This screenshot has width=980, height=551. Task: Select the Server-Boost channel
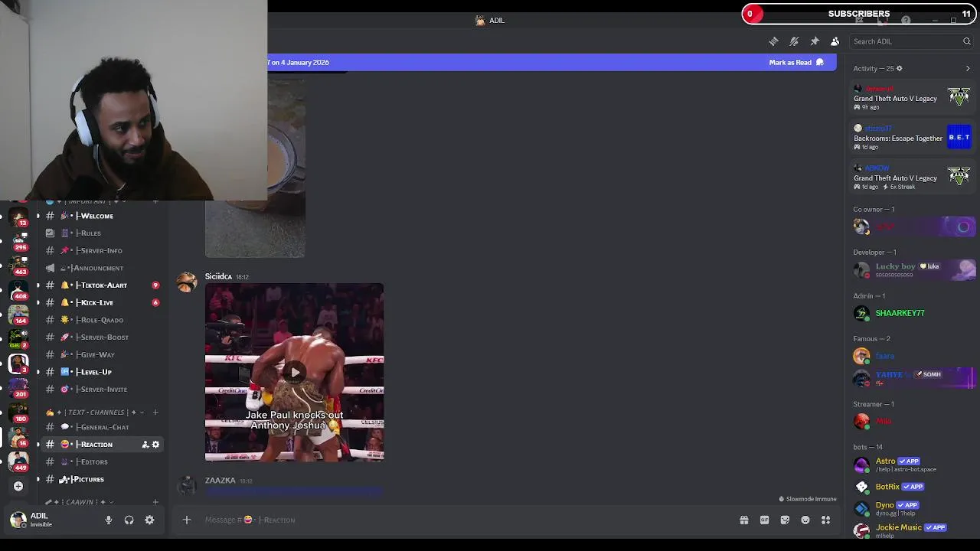[102, 337]
